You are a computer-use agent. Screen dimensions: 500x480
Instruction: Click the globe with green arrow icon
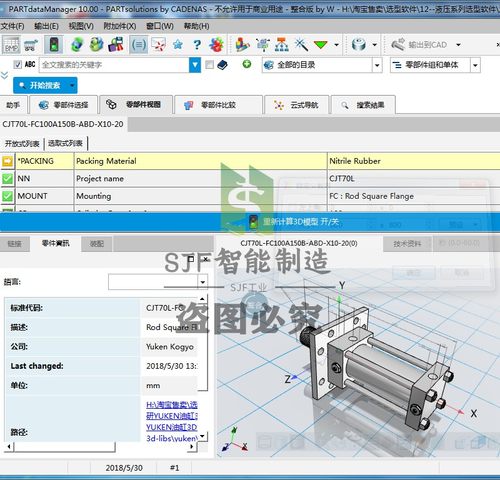click(77, 45)
